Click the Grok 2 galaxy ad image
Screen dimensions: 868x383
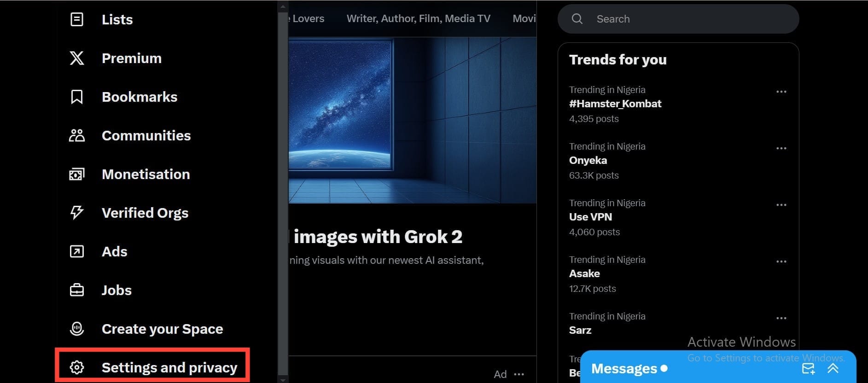coord(412,120)
